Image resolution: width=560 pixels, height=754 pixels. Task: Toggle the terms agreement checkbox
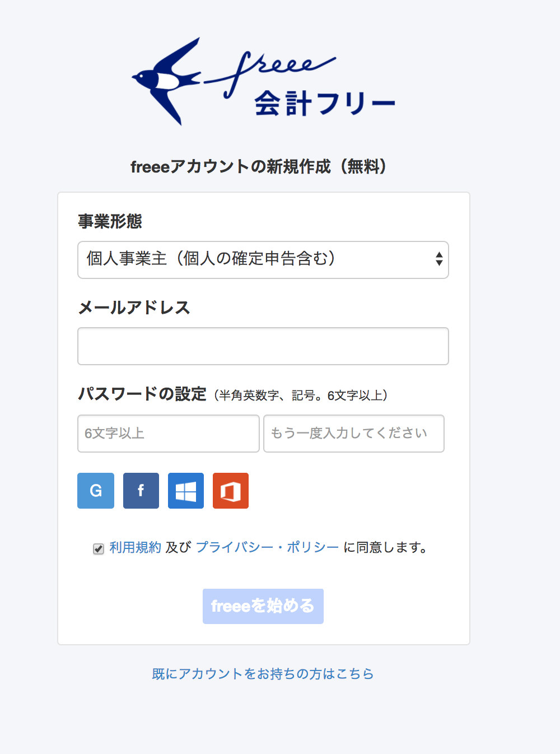coord(99,549)
